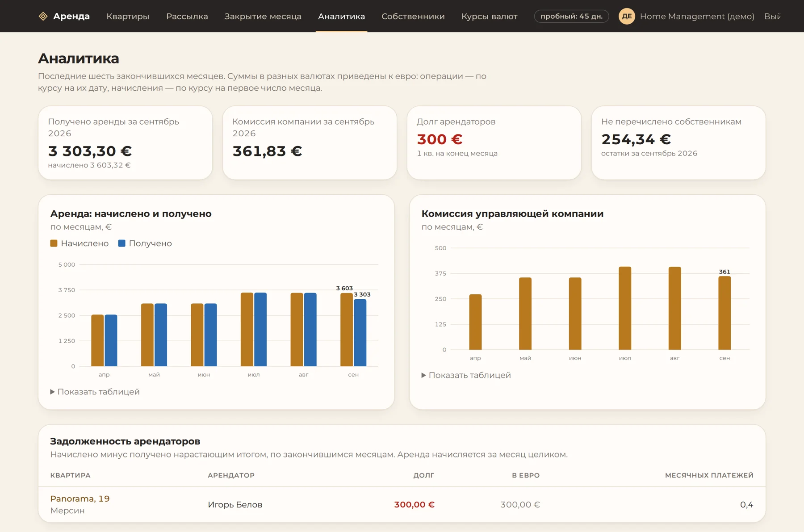Click the red 300,00 € debt cell

click(x=414, y=505)
